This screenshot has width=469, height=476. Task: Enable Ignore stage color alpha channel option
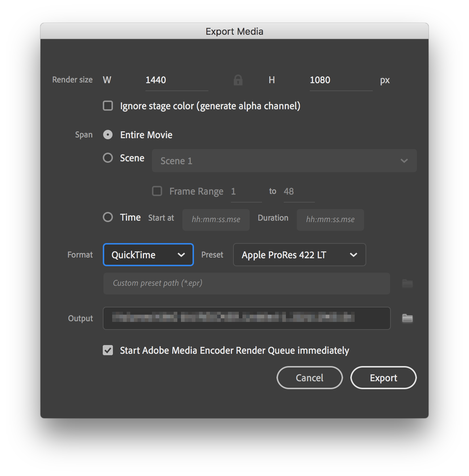(107, 106)
